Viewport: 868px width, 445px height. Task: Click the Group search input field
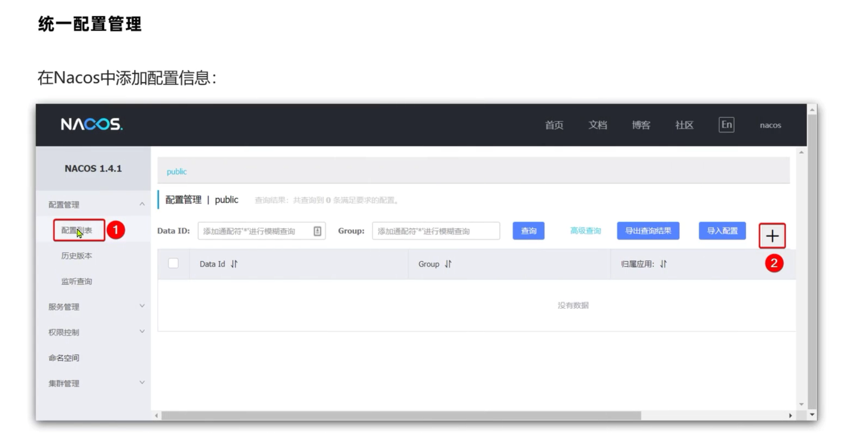[436, 231]
